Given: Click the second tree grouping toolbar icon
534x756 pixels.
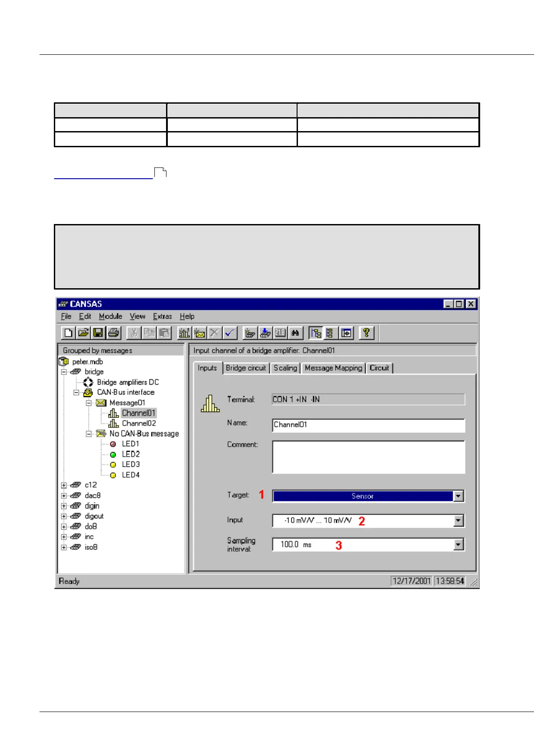Looking at the screenshot, I should 331,333.
